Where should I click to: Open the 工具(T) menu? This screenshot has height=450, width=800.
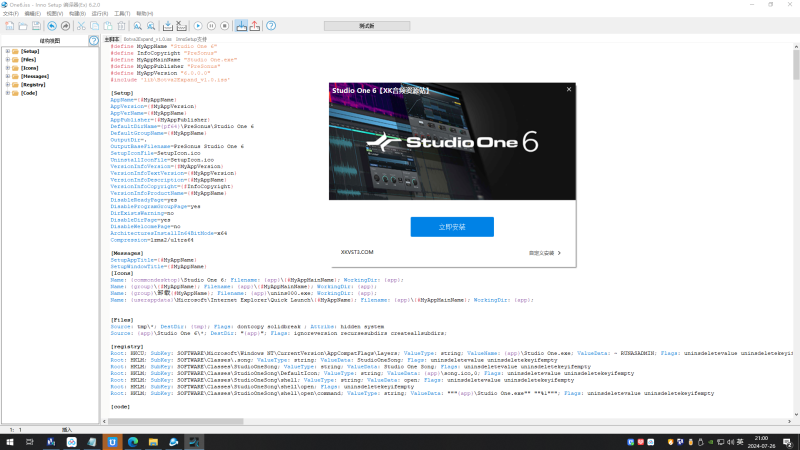point(122,14)
